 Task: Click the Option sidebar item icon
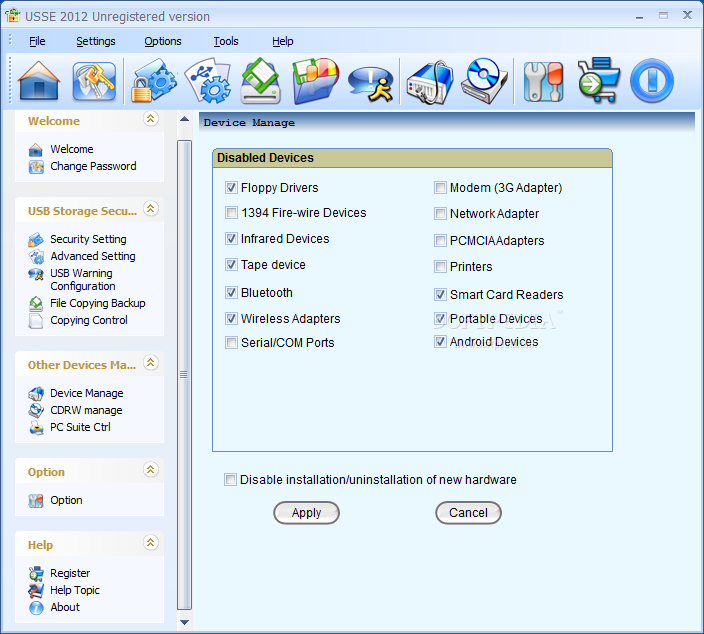[36, 501]
